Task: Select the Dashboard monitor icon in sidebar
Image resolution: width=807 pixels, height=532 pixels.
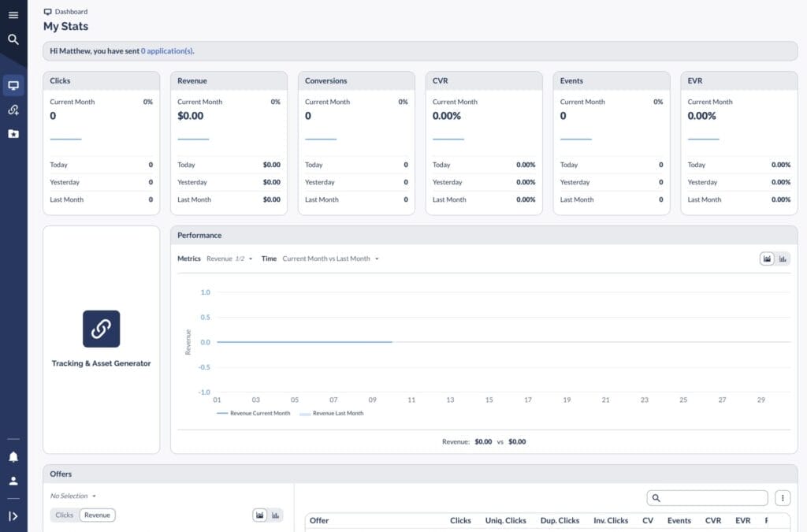Action: click(13, 85)
